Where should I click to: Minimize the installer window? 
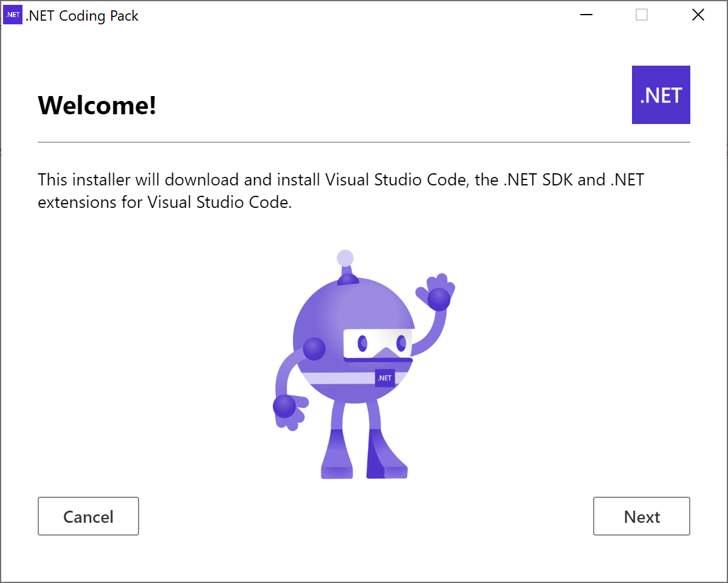[x=586, y=15]
